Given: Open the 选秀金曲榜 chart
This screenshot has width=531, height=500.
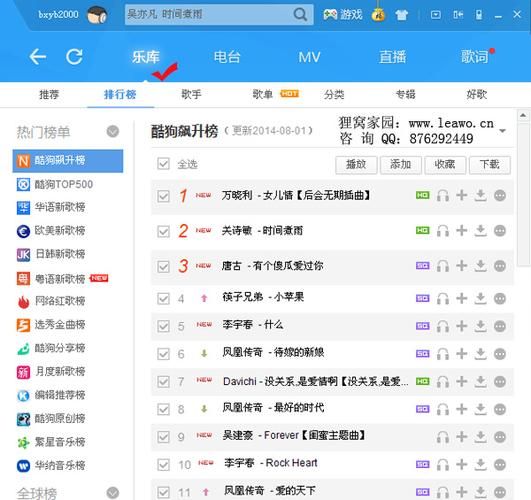Looking at the screenshot, I should point(60,325).
